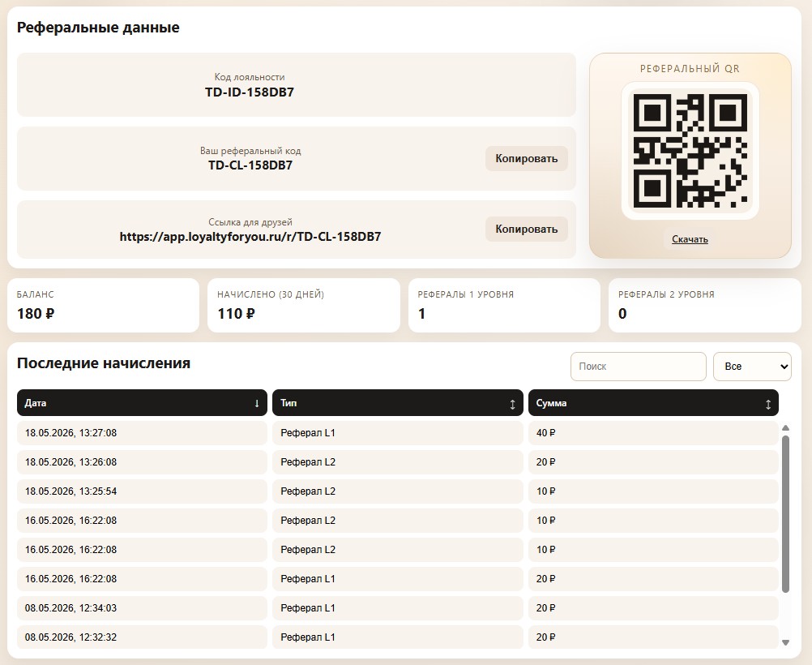Click the Сумма column header label
This screenshot has height=665, width=812.
551,403
